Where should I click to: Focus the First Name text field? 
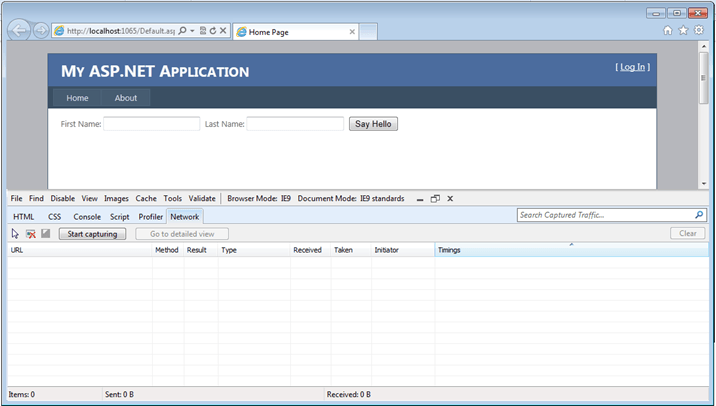click(152, 124)
